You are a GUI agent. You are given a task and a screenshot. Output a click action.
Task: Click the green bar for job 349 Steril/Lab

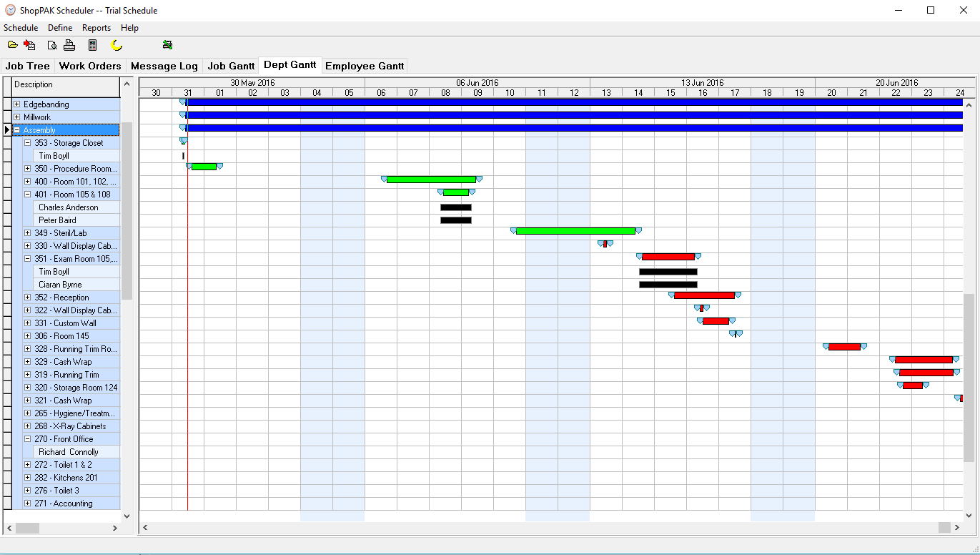(575, 231)
